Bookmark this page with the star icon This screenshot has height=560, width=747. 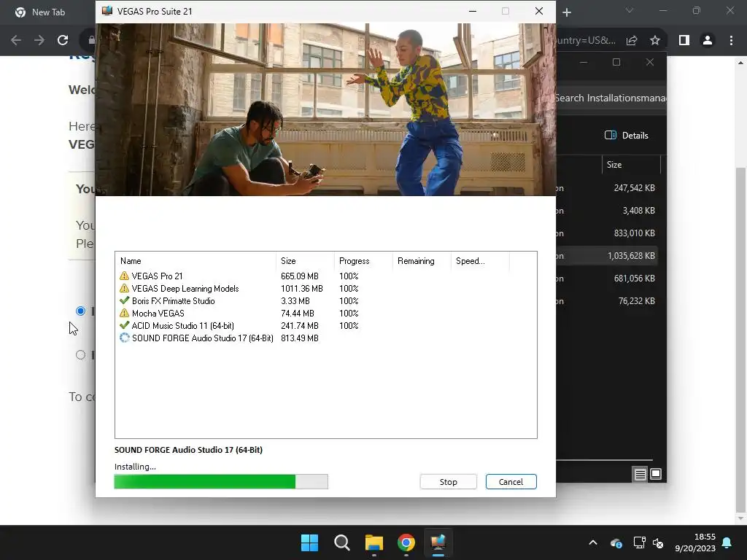point(655,41)
